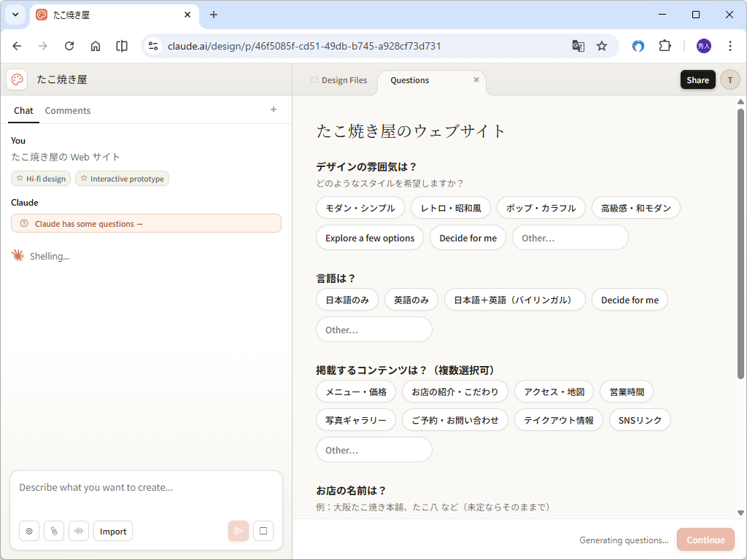Click the Describe what you want input field
Image resolution: width=747 pixels, height=560 pixels.
(x=146, y=487)
